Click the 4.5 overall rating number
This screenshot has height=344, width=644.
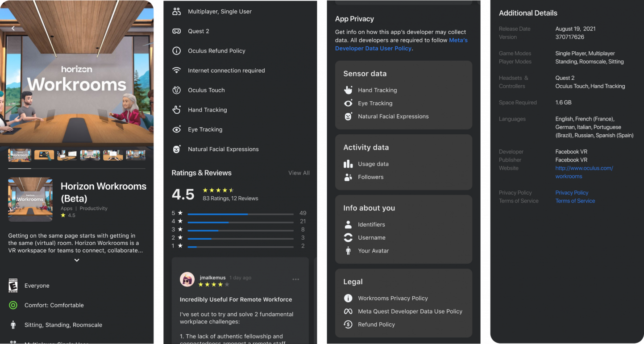pyautogui.click(x=183, y=194)
